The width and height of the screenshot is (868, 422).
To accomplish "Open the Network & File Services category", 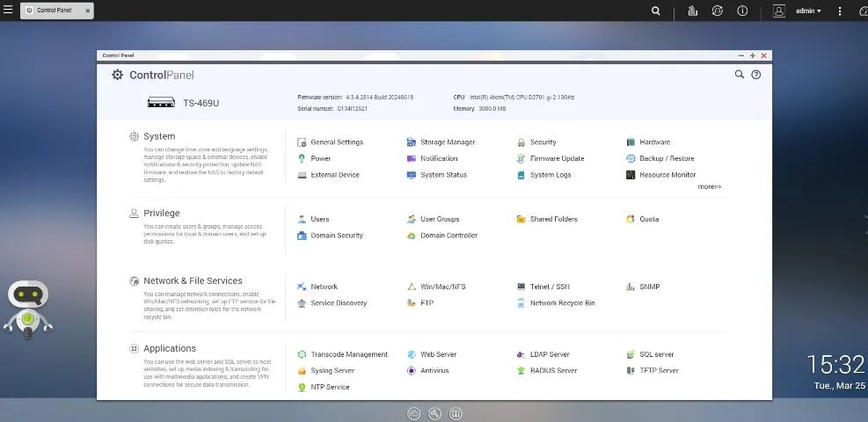I will click(x=193, y=281).
